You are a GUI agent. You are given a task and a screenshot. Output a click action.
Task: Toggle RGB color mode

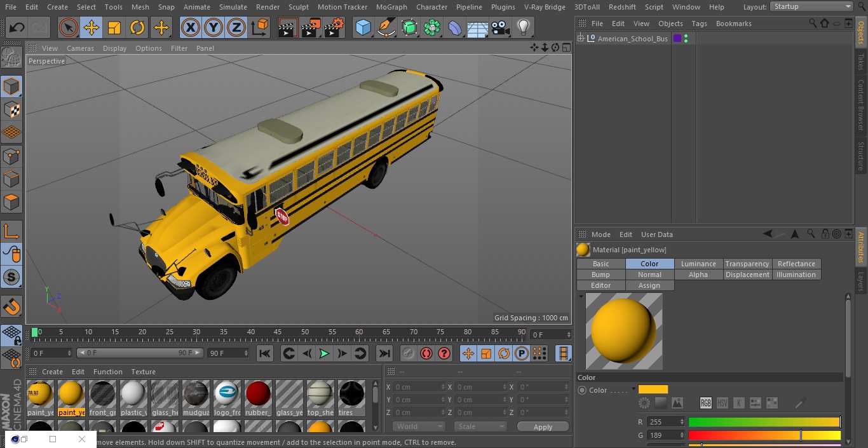[x=706, y=403]
